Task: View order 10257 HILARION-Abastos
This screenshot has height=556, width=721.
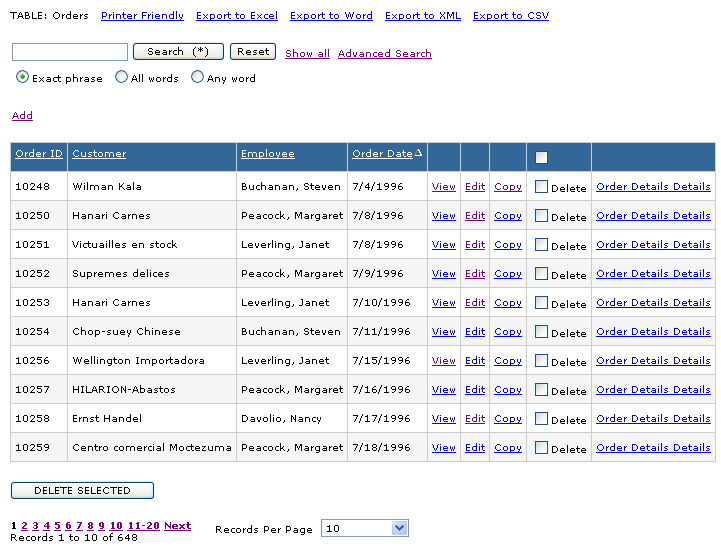Action: 444,390
